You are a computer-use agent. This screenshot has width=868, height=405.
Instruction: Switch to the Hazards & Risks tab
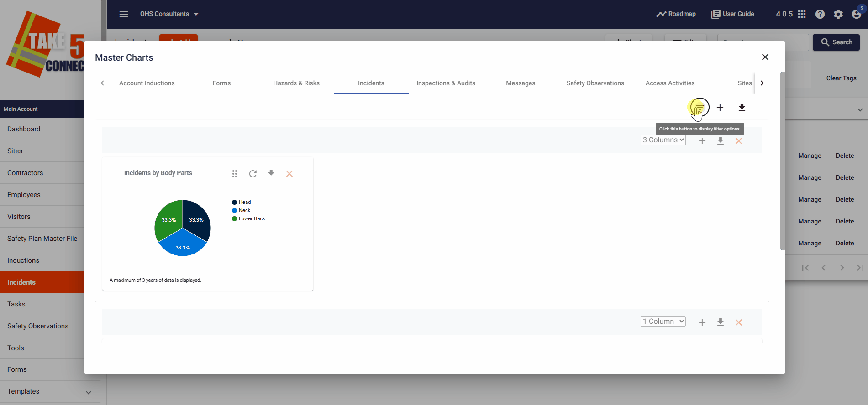click(296, 83)
